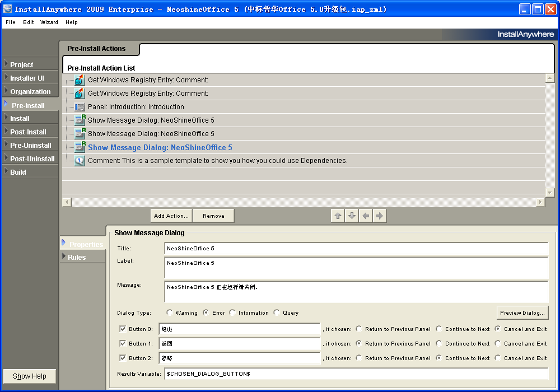This screenshot has height=392, width=560.
Task: Open the Post-Uninstall section
Action: [x=30, y=158]
